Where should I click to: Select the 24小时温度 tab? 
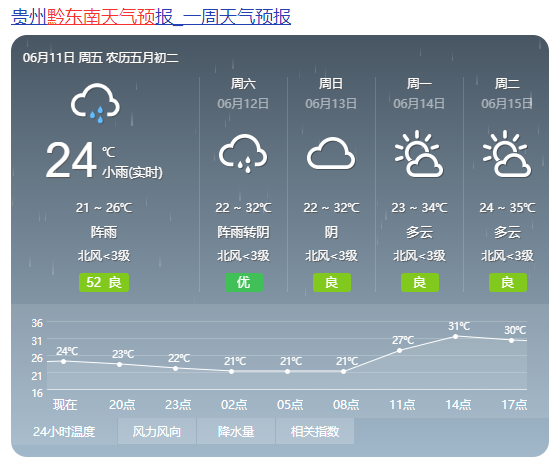coord(64,431)
